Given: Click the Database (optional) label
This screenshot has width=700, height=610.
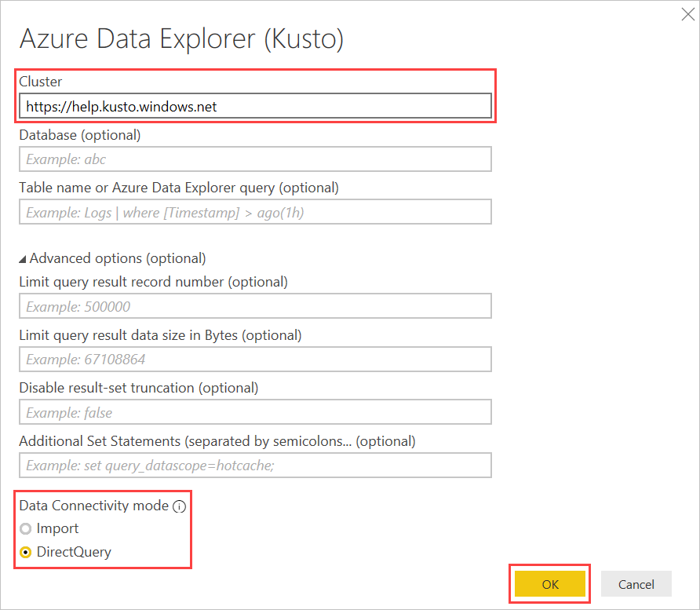Looking at the screenshot, I should [x=80, y=134].
